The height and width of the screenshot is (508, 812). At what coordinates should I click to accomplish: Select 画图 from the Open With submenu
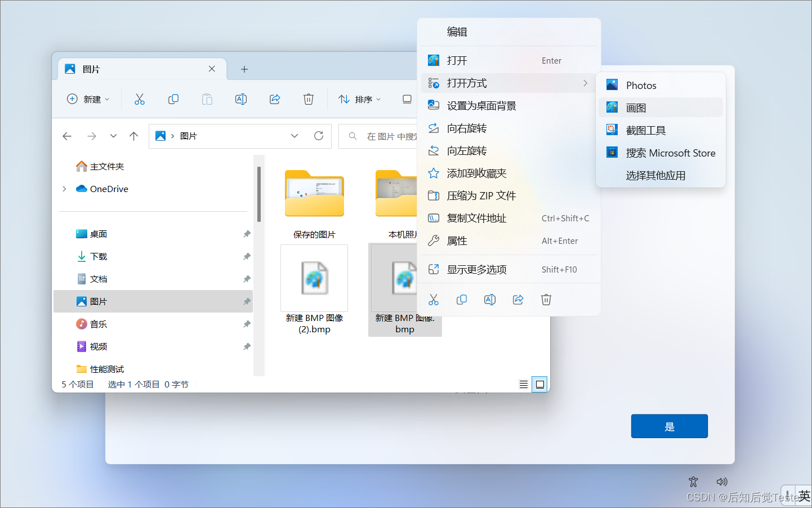tap(635, 107)
